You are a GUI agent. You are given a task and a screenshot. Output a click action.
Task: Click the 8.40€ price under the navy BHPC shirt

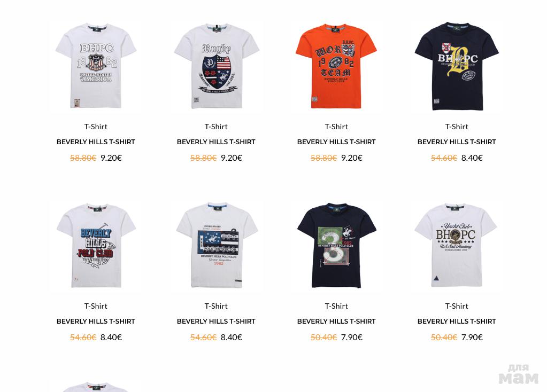click(x=472, y=158)
